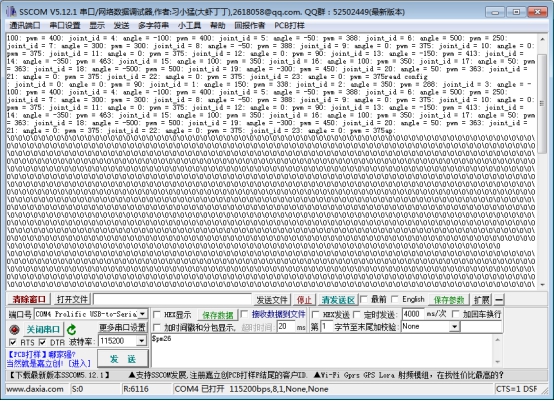Click the SSCOM application title bar icon
554x401 pixels.
click(x=11, y=12)
